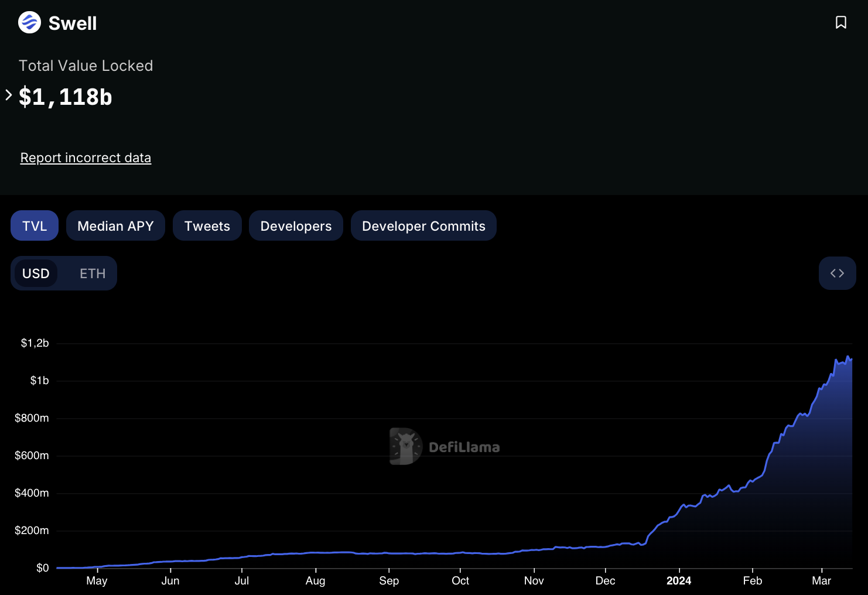Select USD denomination

[x=36, y=273]
